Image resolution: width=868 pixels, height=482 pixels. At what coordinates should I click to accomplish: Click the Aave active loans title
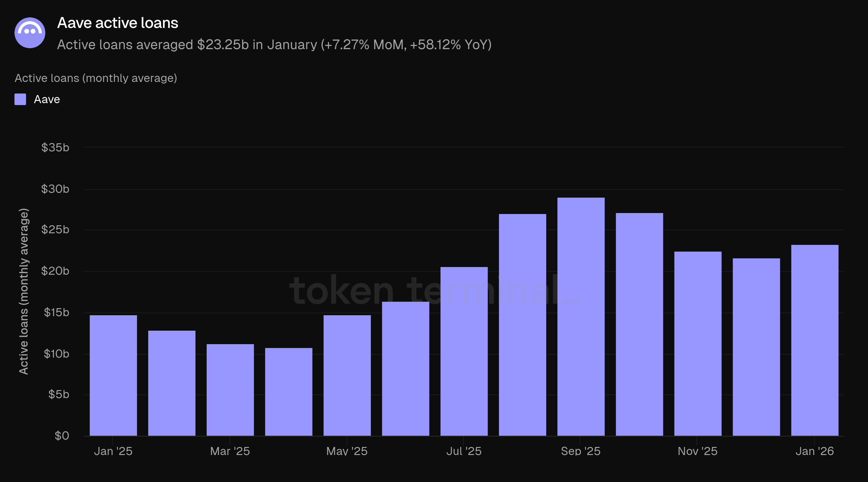point(118,23)
